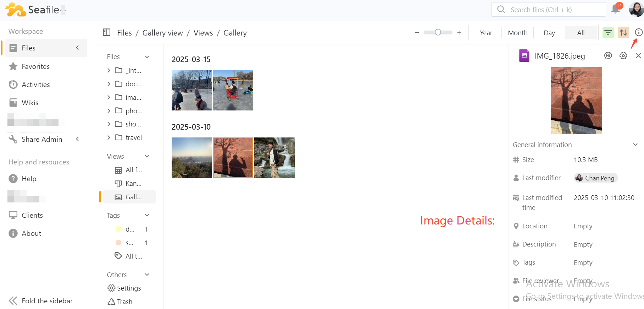
Task: Open the waterfall photo thumbnail
Action: pyautogui.click(x=274, y=158)
